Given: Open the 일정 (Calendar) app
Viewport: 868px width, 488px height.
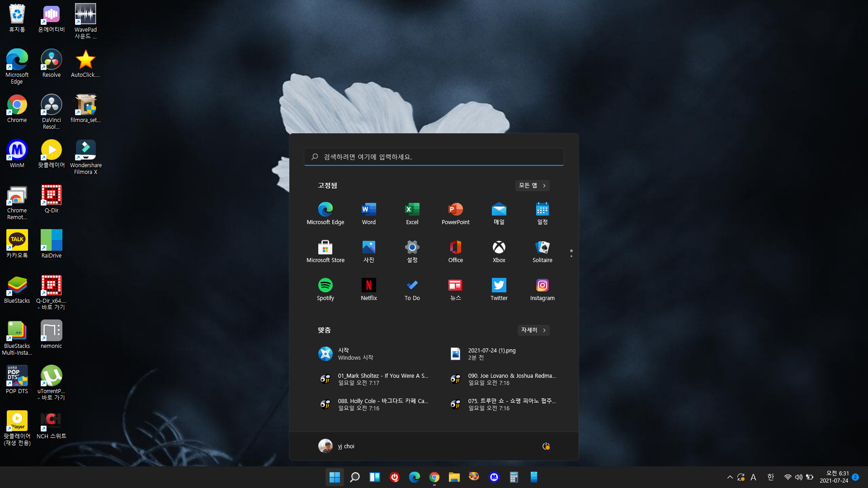Looking at the screenshot, I should click(542, 213).
